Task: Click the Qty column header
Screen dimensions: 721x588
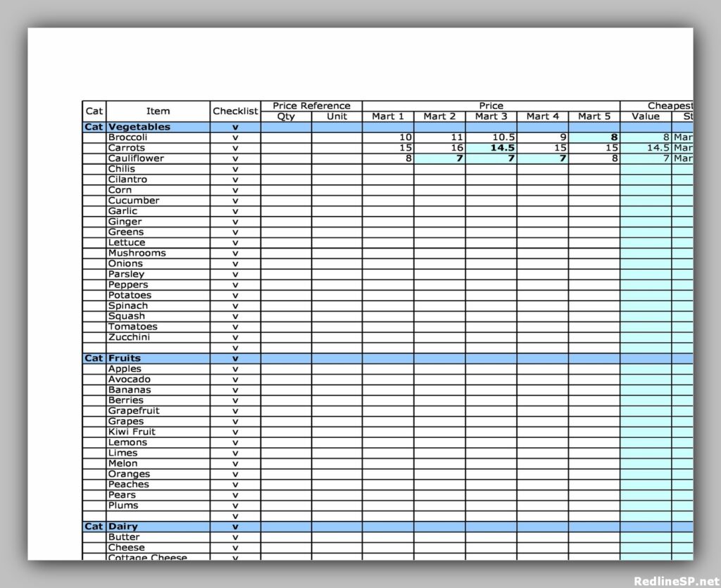Action: tap(286, 116)
